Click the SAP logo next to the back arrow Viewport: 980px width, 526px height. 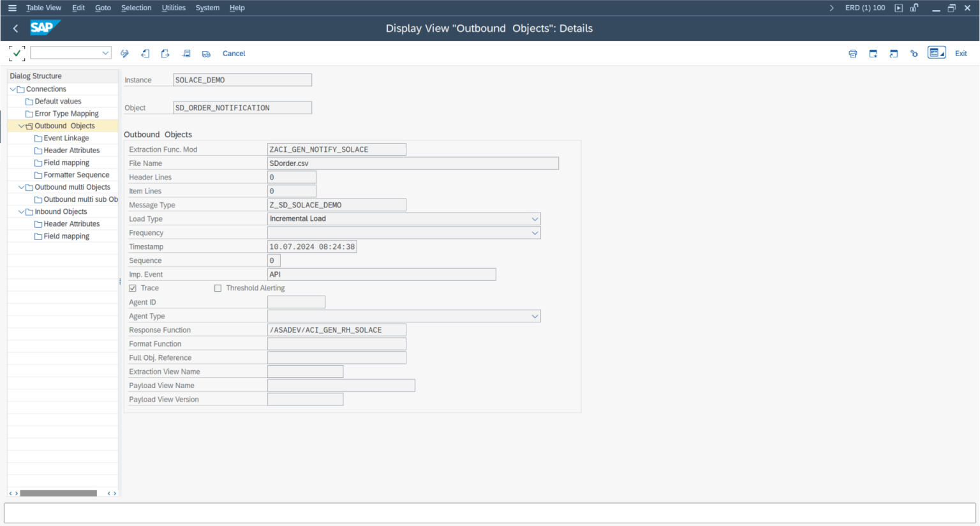(45, 28)
